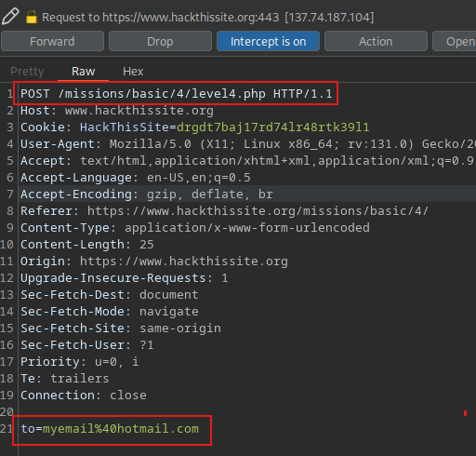Click the to=myemail%40hotmail.com body parameter
The width and height of the screenshot is (476, 456).
110,429
